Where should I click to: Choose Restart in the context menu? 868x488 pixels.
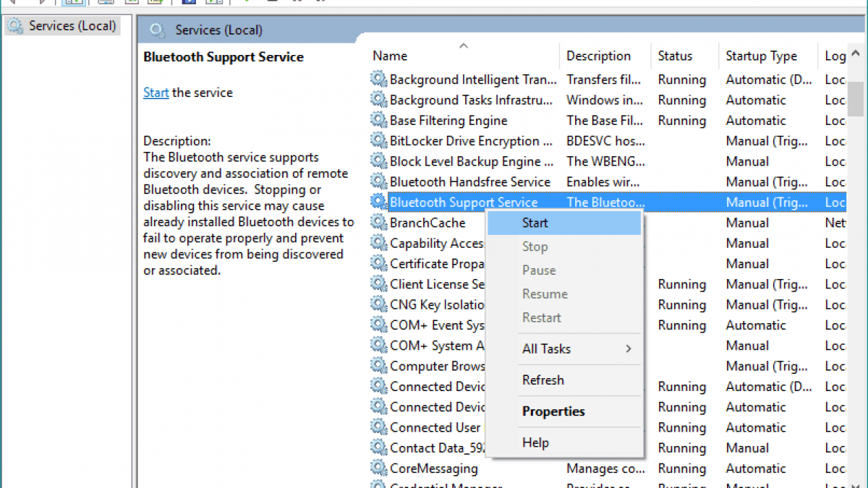(564, 317)
